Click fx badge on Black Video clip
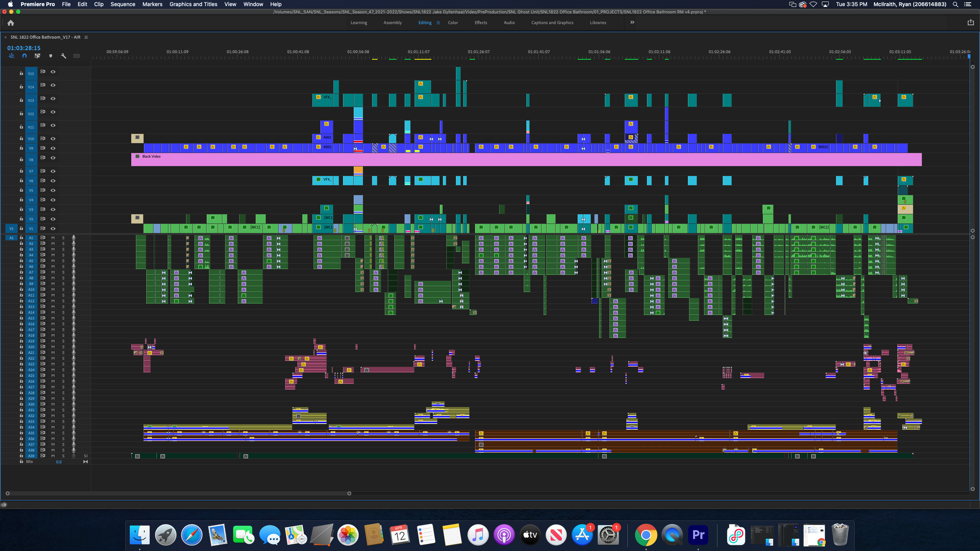Image resolution: width=980 pixels, height=551 pixels. click(x=137, y=156)
